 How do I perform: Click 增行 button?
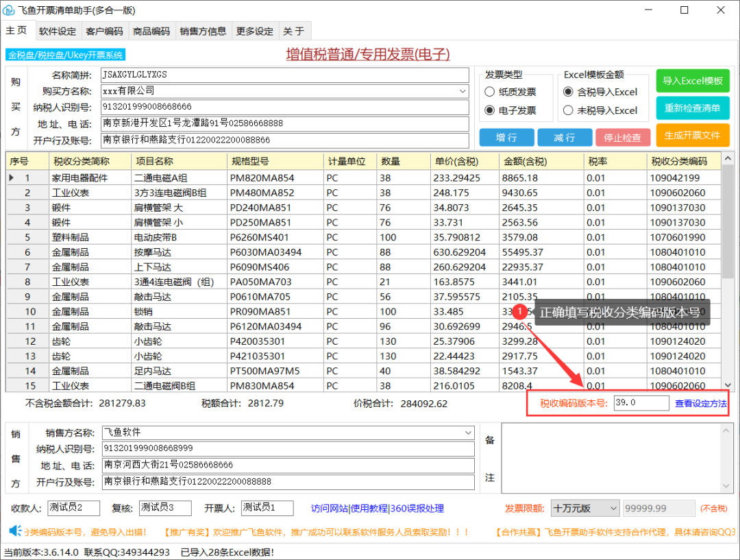[506, 137]
